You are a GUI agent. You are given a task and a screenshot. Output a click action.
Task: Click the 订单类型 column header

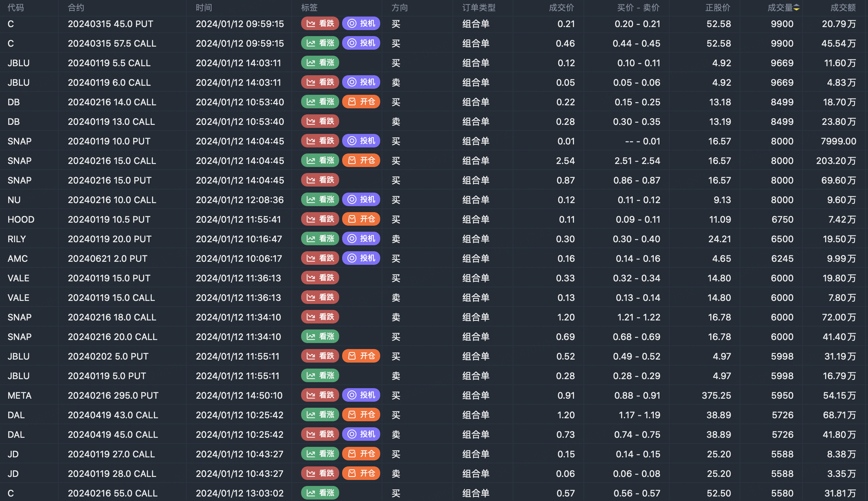pos(478,8)
